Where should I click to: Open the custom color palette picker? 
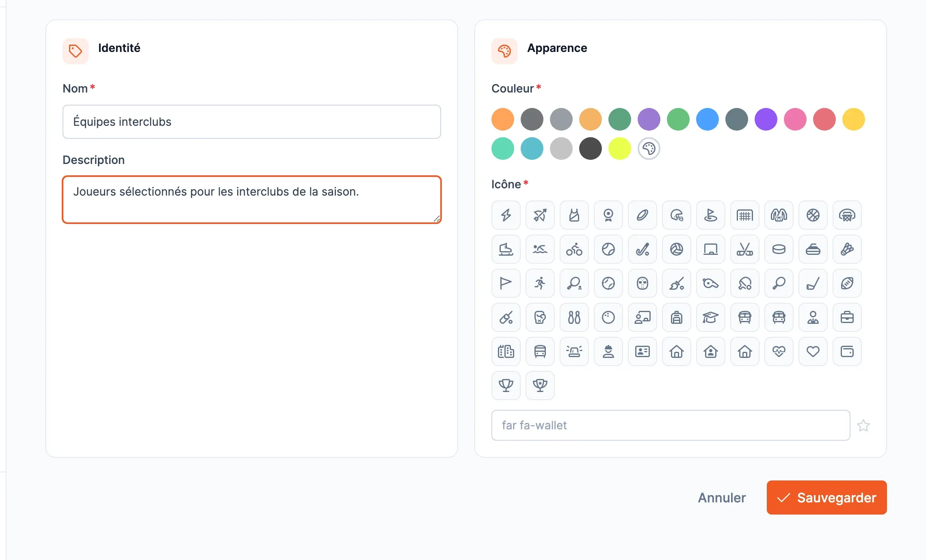649,149
